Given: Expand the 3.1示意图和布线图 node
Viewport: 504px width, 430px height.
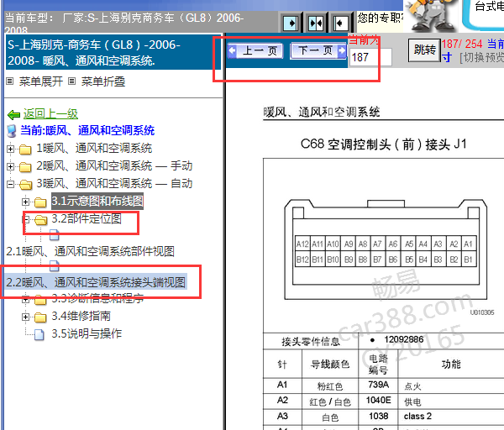Looking at the screenshot, I should click(25, 202).
